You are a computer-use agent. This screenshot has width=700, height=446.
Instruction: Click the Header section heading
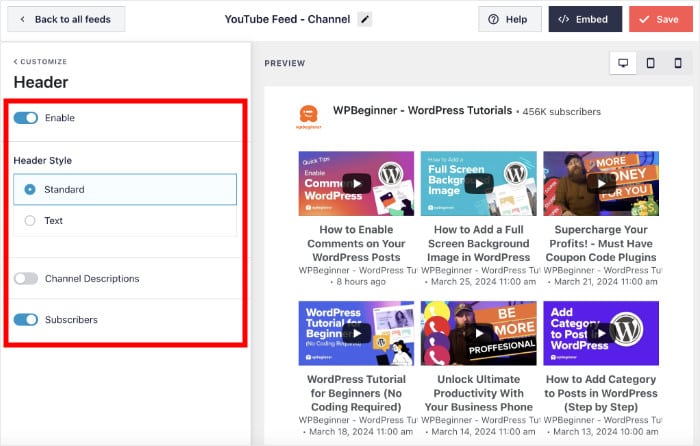click(41, 82)
